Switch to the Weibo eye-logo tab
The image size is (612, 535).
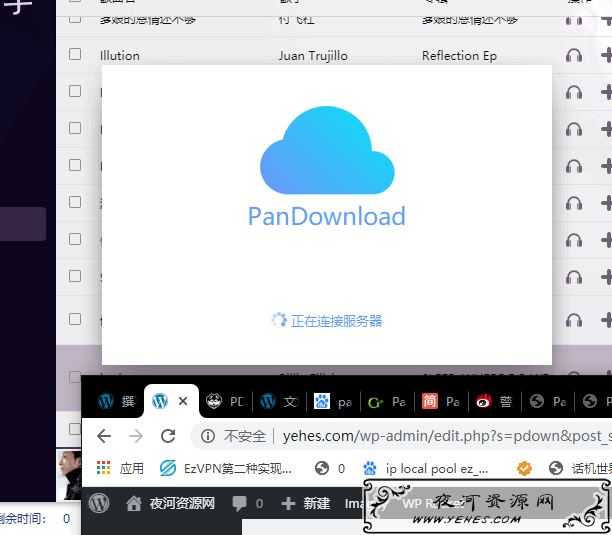(x=495, y=401)
